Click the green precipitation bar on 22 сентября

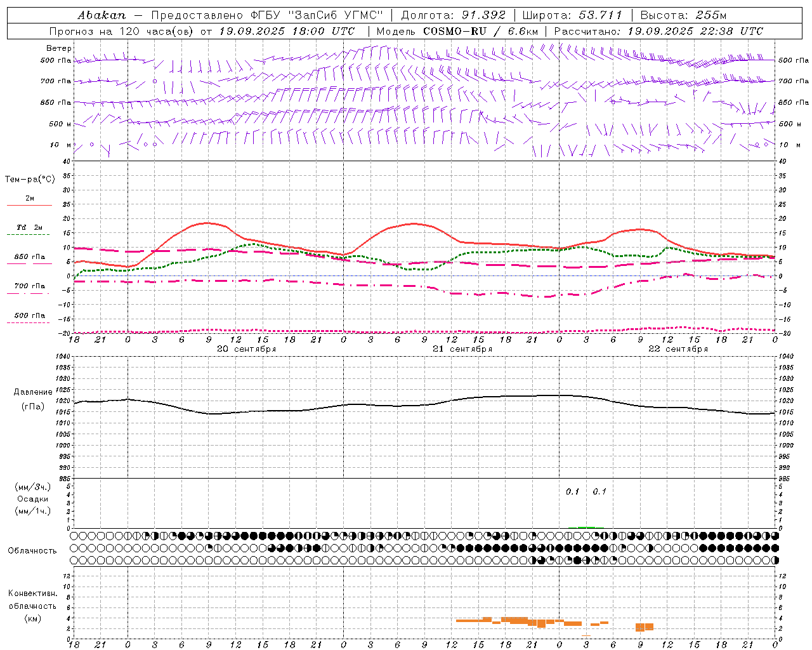click(586, 527)
